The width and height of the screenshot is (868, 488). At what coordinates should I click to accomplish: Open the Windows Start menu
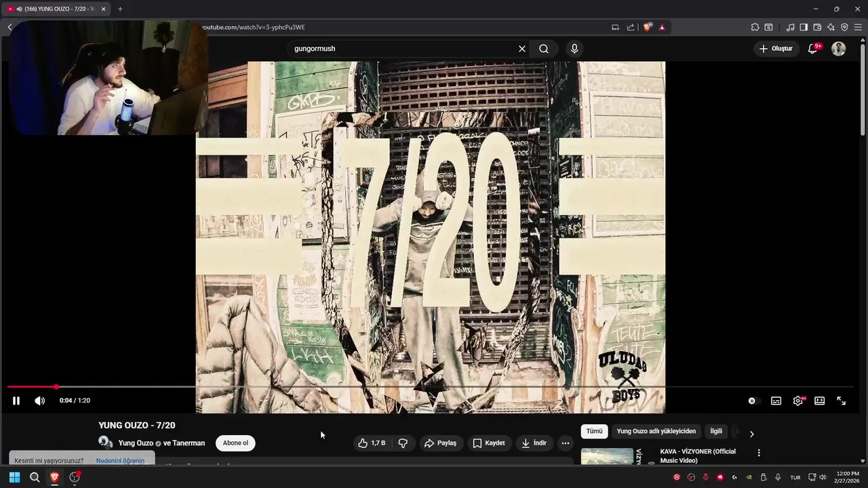[14, 477]
